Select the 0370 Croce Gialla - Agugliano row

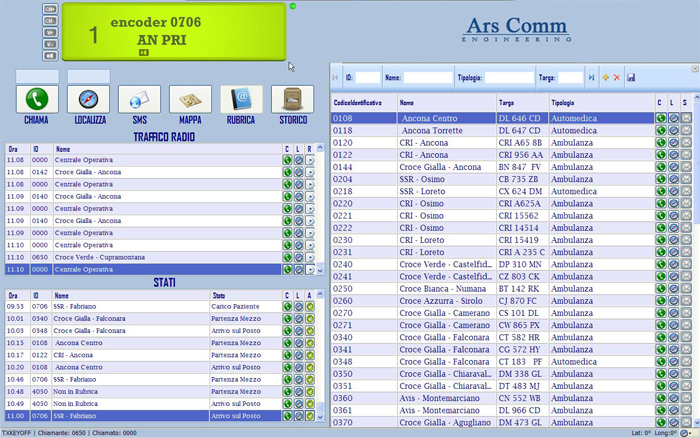[492, 422]
